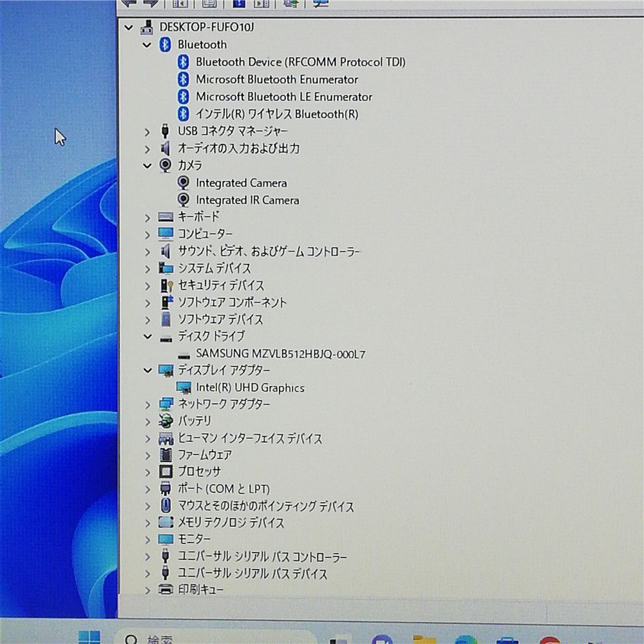This screenshot has width=644, height=644.
Task: Click the ファームウェア chip icon
Action: (x=166, y=455)
